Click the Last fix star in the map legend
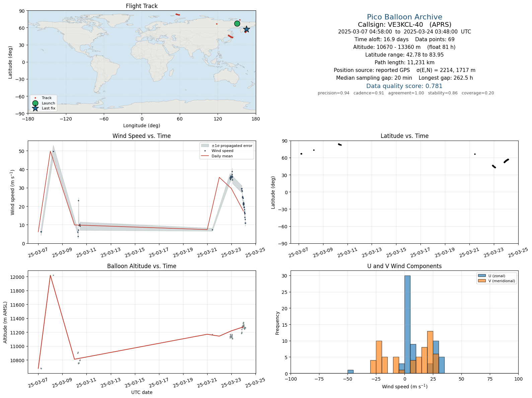Image resolution: width=532 pixels, height=398 pixels. coord(35,108)
